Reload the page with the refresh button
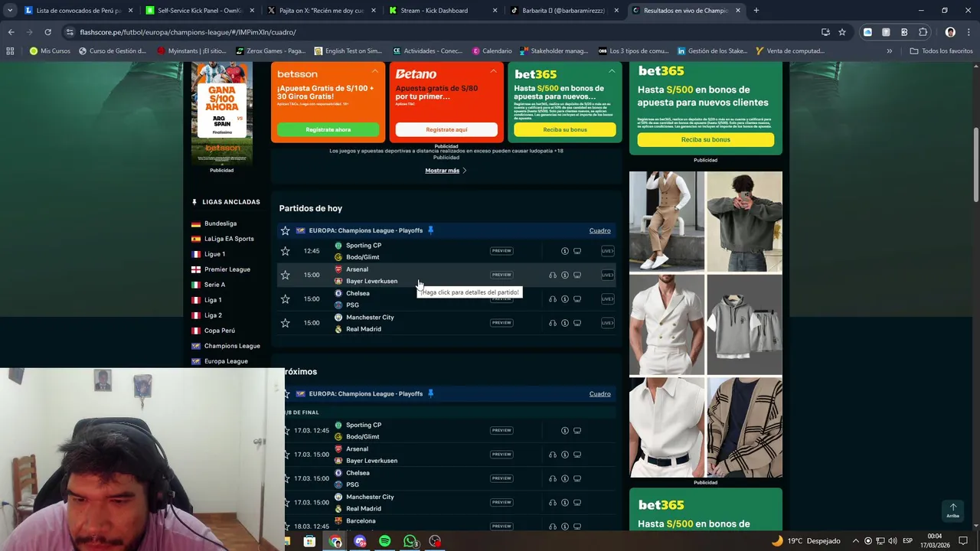The width and height of the screenshot is (980, 551). pyautogui.click(x=47, y=32)
